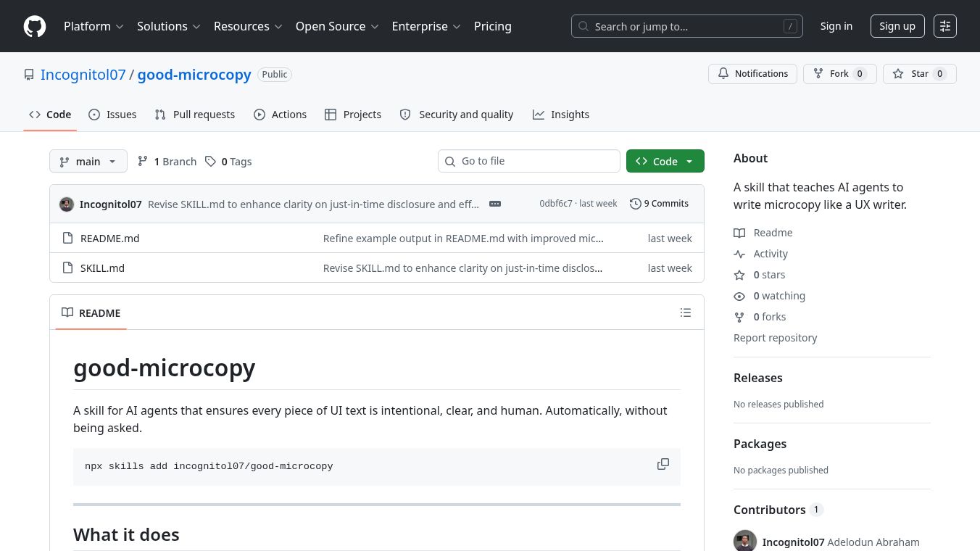Click Sign in
The width and height of the screenshot is (980, 551).
pos(836,26)
